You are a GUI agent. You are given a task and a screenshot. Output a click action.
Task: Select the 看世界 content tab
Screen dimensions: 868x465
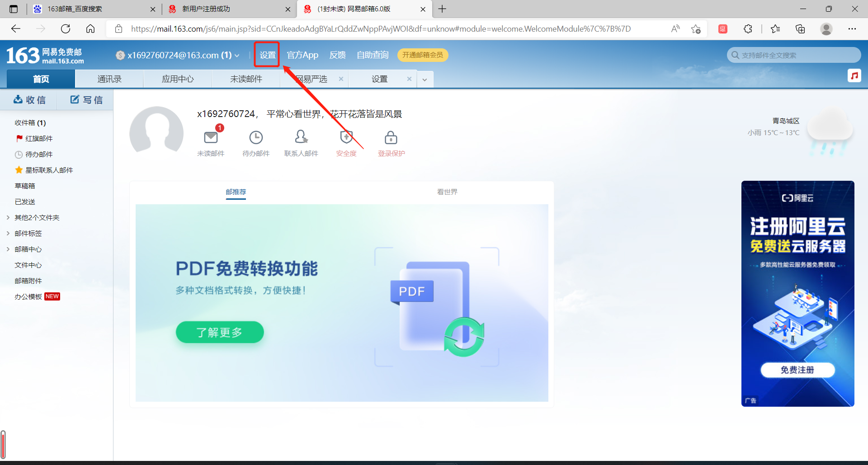point(447,192)
